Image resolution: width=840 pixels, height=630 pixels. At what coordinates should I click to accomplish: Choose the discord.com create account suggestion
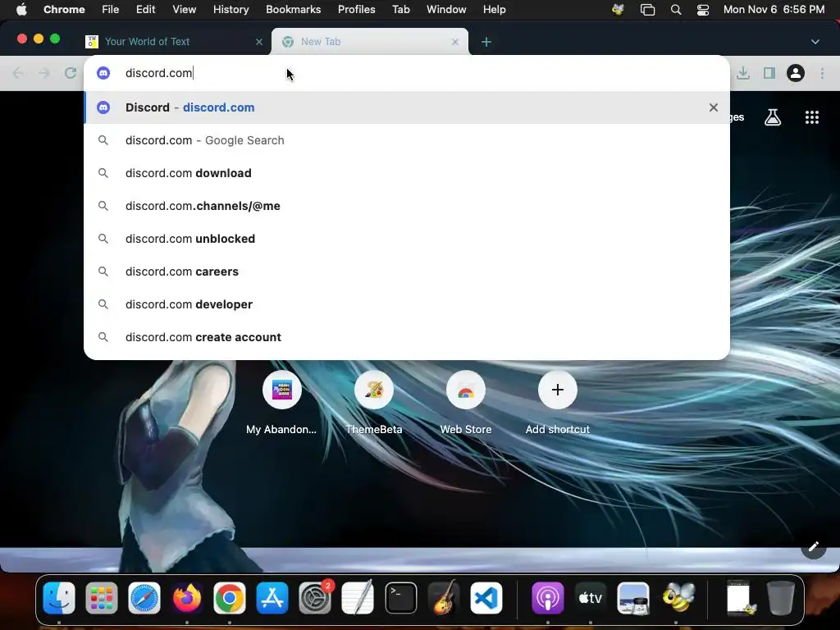(x=407, y=337)
